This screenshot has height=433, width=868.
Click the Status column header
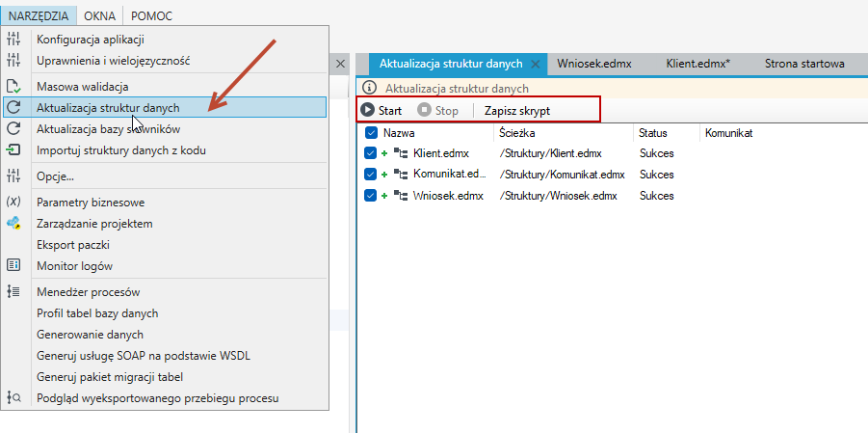pos(652,133)
